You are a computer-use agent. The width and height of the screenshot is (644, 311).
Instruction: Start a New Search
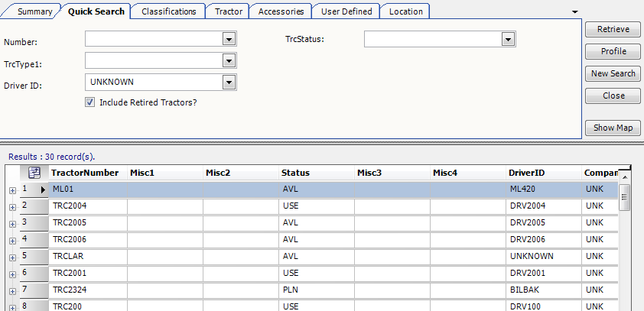pyautogui.click(x=613, y=73)
